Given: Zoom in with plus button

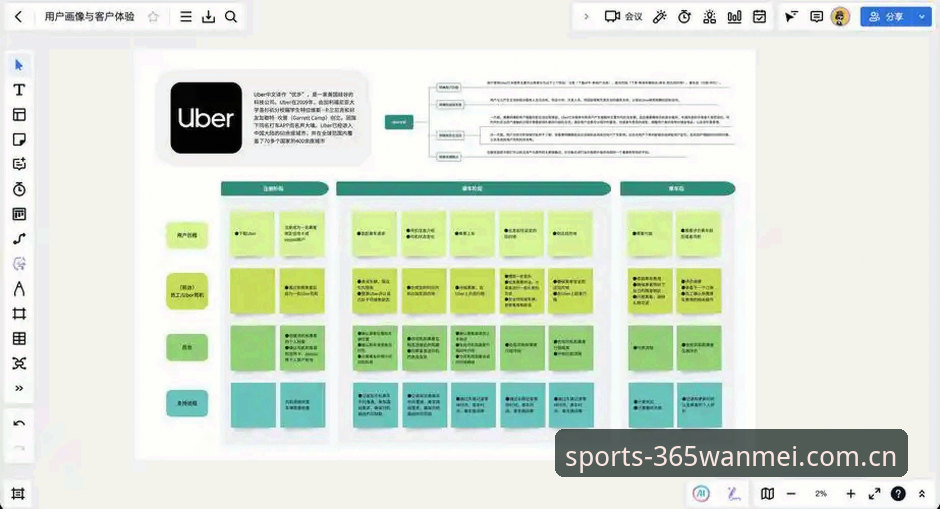Looking at the screenshot, I should (x=851, y=493).
